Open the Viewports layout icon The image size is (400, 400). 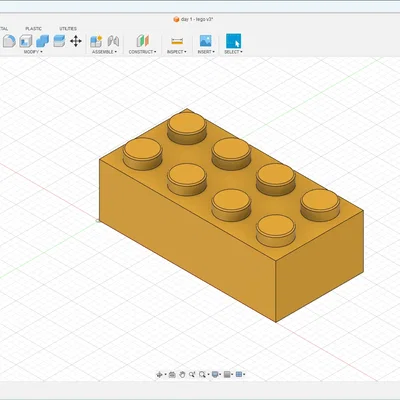(239, 375)
